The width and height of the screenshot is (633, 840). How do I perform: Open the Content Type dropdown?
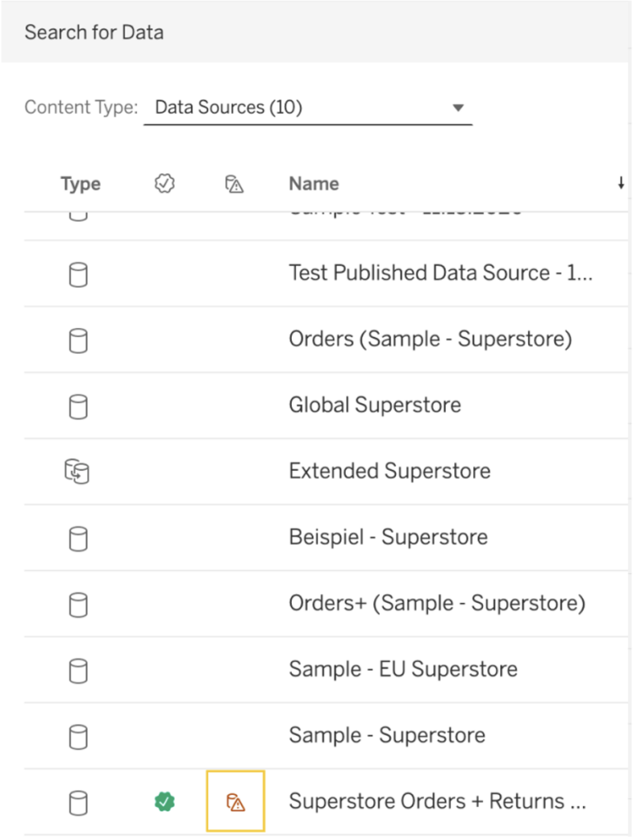pos(307,107)
